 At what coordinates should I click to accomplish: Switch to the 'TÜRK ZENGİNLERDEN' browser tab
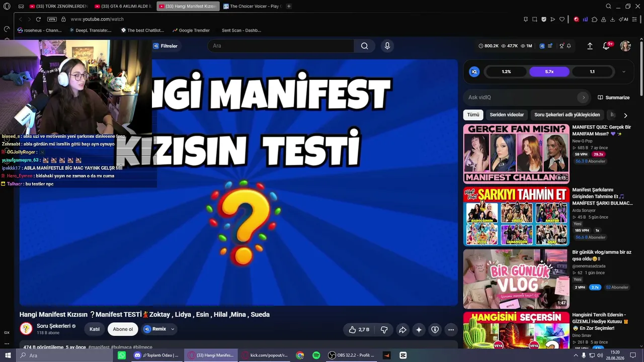(59, 6)
